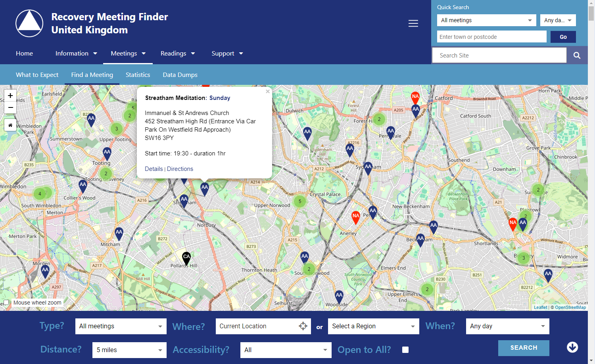Enable the Mouse wheel zoom checkbox
595x364 pixels.
click(x=6, y=303)
